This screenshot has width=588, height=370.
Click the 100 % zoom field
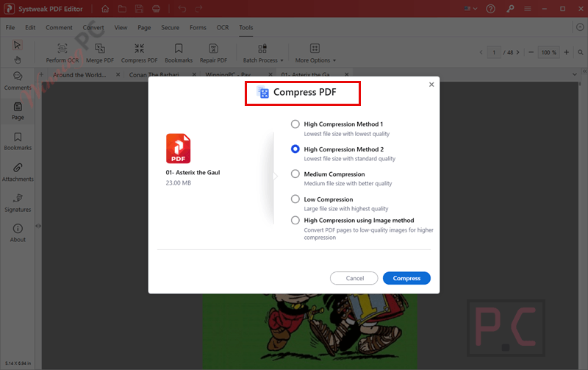548,52
